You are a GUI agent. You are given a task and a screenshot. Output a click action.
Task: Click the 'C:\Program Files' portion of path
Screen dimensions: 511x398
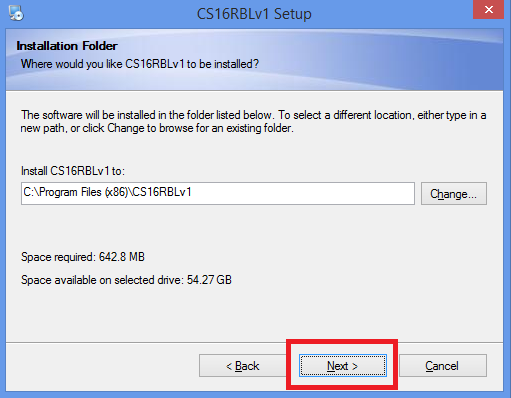(x=62, y=192)
